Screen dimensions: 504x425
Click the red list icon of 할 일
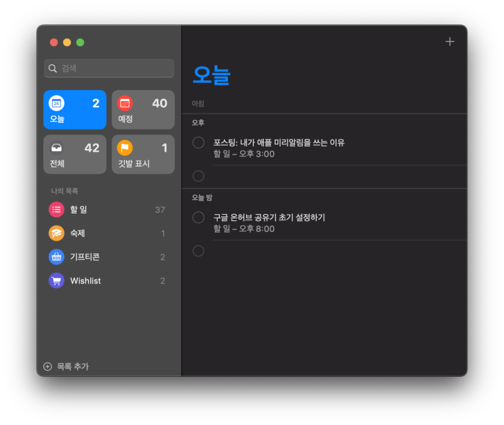56,209
